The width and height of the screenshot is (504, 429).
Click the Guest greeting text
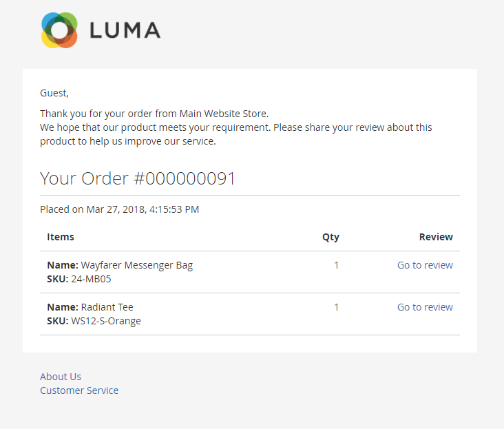(54, 93)
